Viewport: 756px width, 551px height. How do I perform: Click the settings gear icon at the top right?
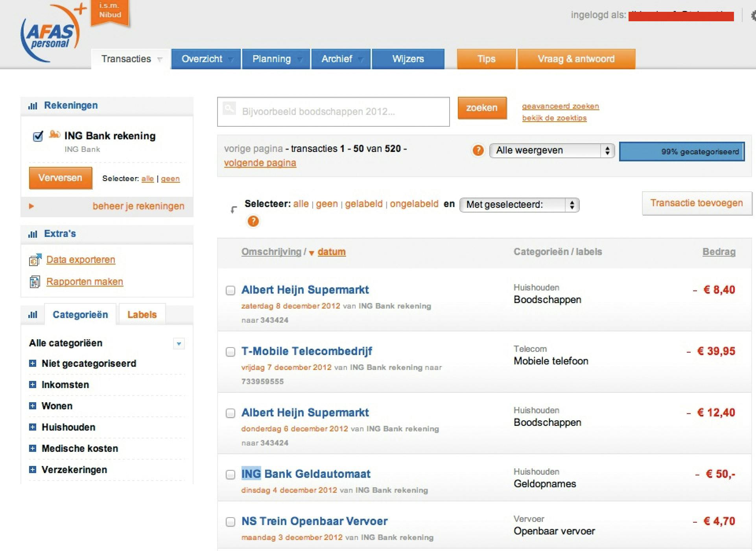[753, 16]
